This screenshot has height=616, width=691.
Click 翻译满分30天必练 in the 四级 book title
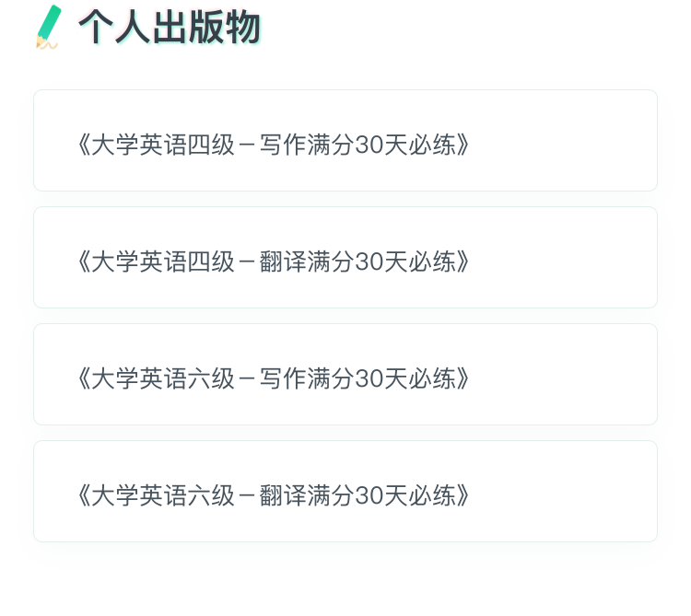coord(357,262)
